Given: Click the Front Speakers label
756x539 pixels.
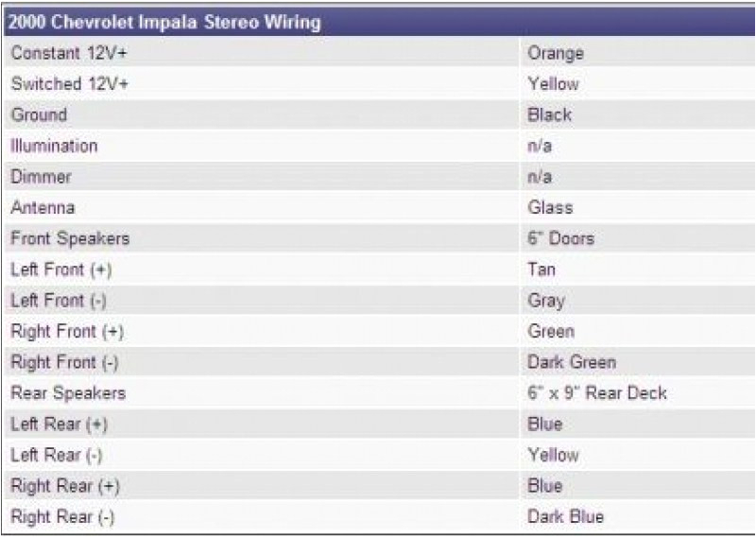Looking at the screenshot, I should coord(70,238).
